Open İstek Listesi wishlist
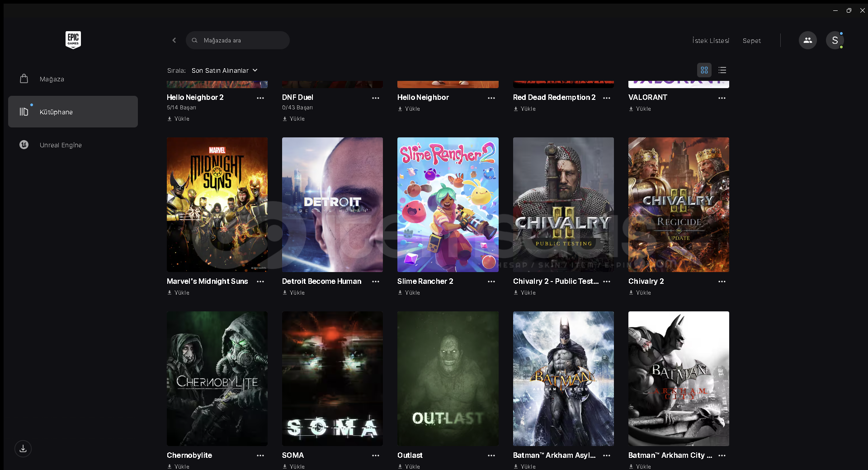Image resolution: width=868 pixels, height=470 pixels. [x=711, y=41]
